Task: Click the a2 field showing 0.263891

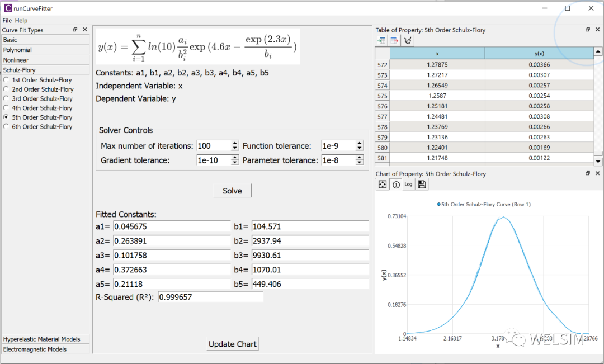Action: point(172,241)
